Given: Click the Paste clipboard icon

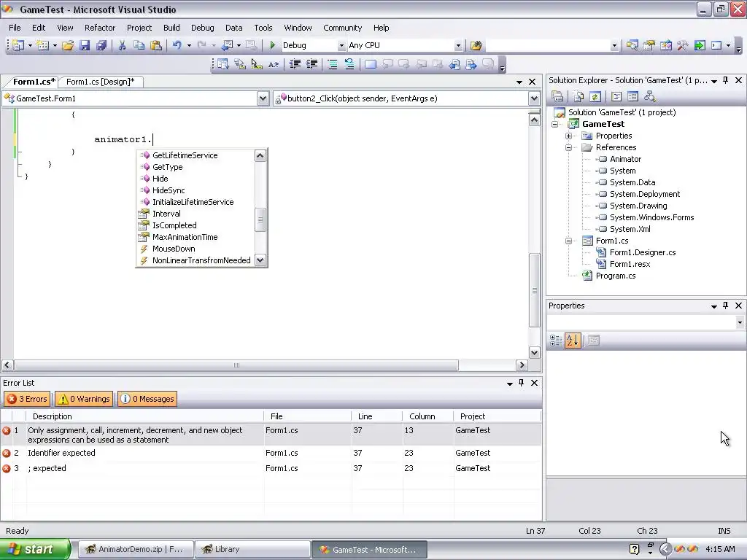Looking at the screenshot, I should click(x=156, y=45).
